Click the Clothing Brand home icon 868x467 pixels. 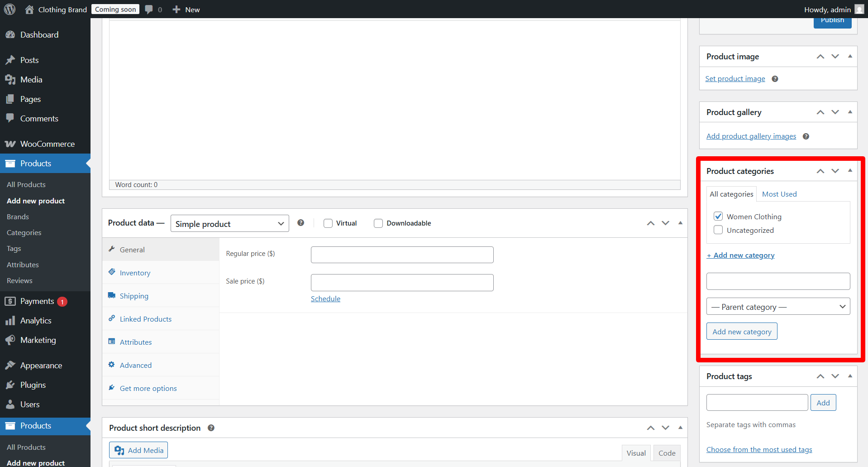tap(29, 10)
